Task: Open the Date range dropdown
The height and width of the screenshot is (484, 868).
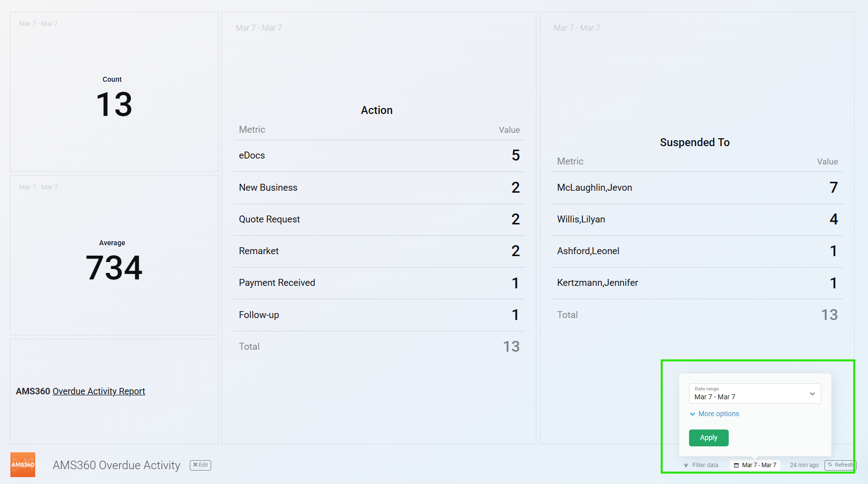Action: tap(754, 393)
